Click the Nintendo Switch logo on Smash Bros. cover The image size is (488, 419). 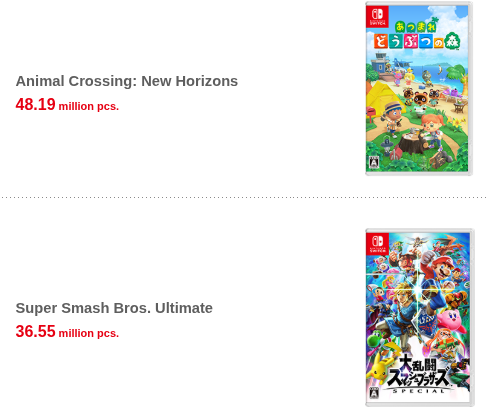click(377, 244)
